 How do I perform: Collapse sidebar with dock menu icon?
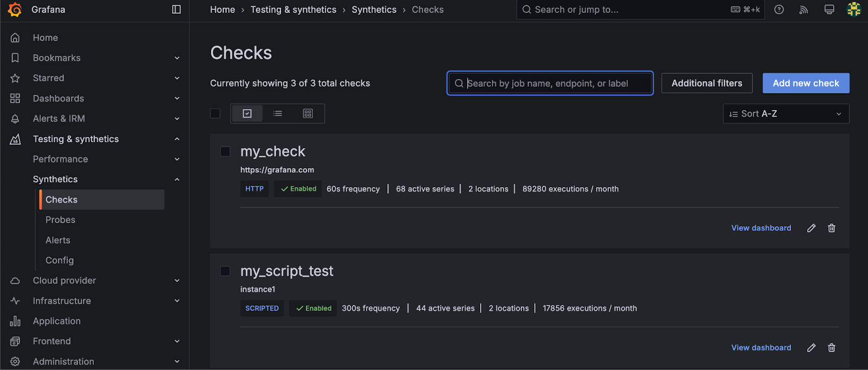(x=176, y=9)
